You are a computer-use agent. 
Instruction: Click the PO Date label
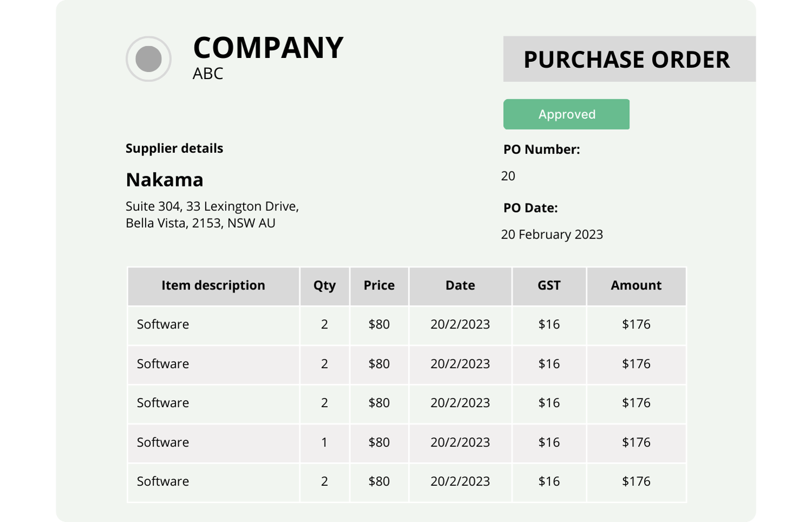click(530, 208)
